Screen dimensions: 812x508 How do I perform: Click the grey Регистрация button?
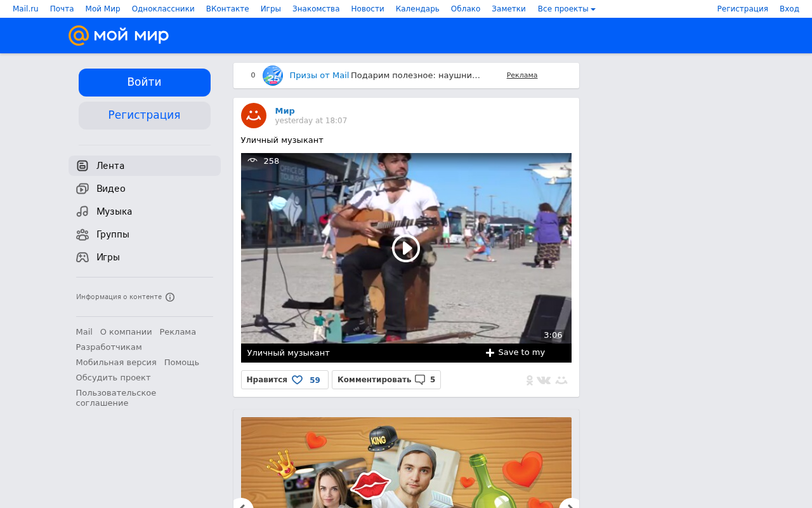[x=145, y=116]
